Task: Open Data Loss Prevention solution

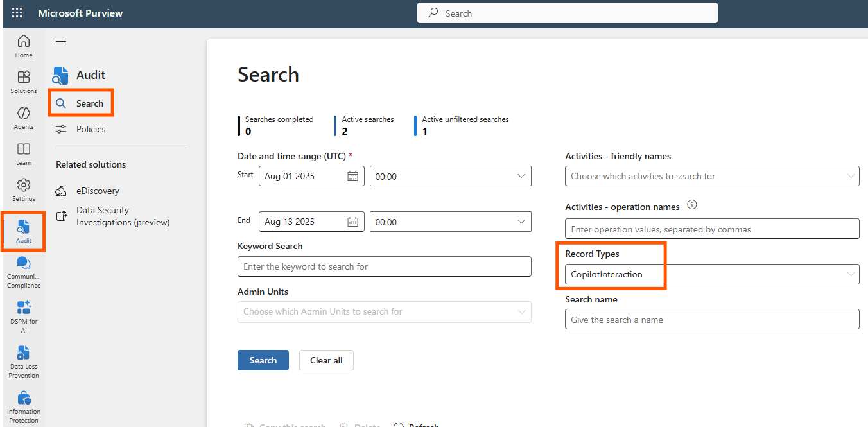Action: pos(24,362)
